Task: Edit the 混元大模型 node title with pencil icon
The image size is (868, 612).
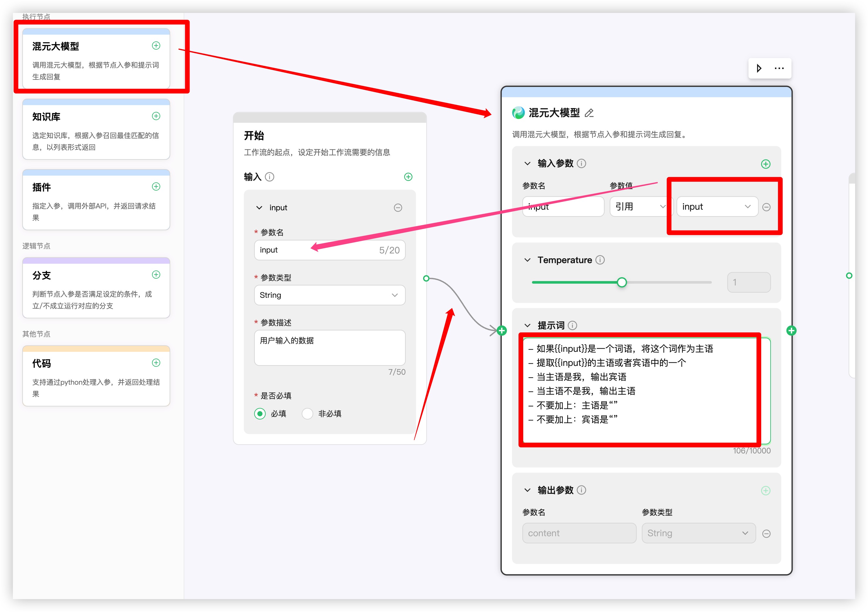Action: coord(589,113)
